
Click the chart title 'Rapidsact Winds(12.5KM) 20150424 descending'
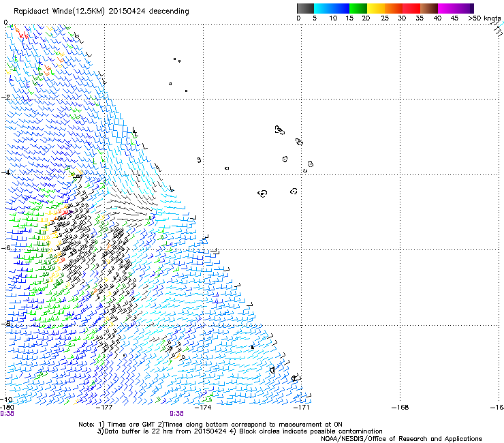click(101, 12)
